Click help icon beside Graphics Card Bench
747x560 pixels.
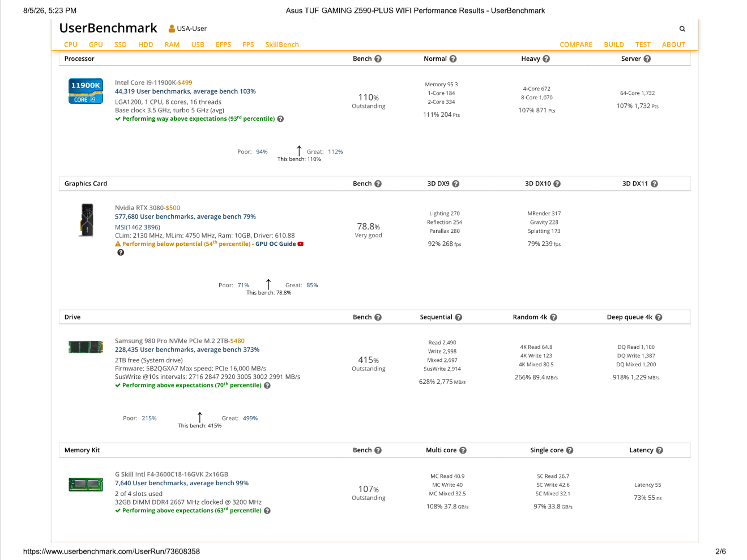[x=378, y=184]
